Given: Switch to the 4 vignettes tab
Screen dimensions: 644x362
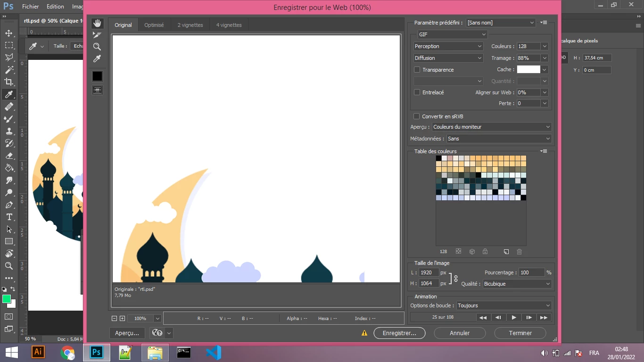Looking at the screenshot, I should 229,25.
